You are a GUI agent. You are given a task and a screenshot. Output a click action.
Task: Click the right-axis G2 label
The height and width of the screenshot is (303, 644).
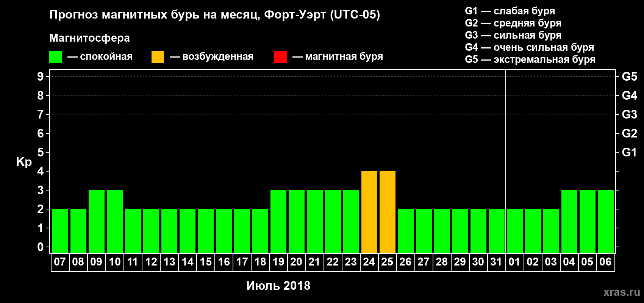630,133
